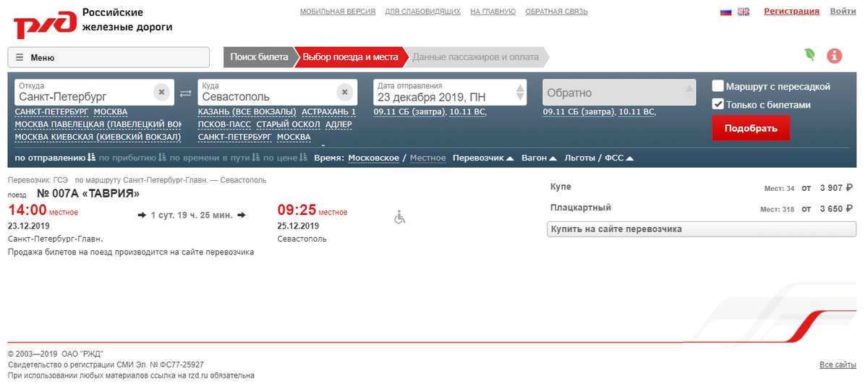
Task: Open Обратная связь link
Action: tap(556, 12)
